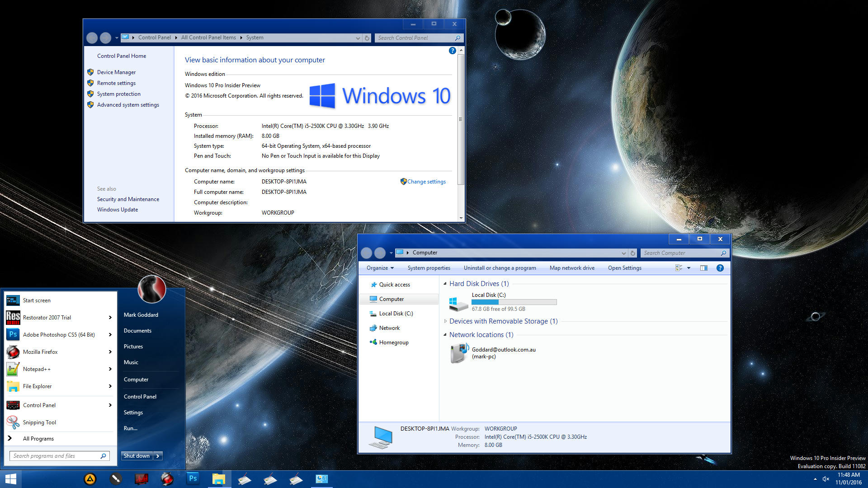
Task: Click the Windows Start button
Action: 10,479
